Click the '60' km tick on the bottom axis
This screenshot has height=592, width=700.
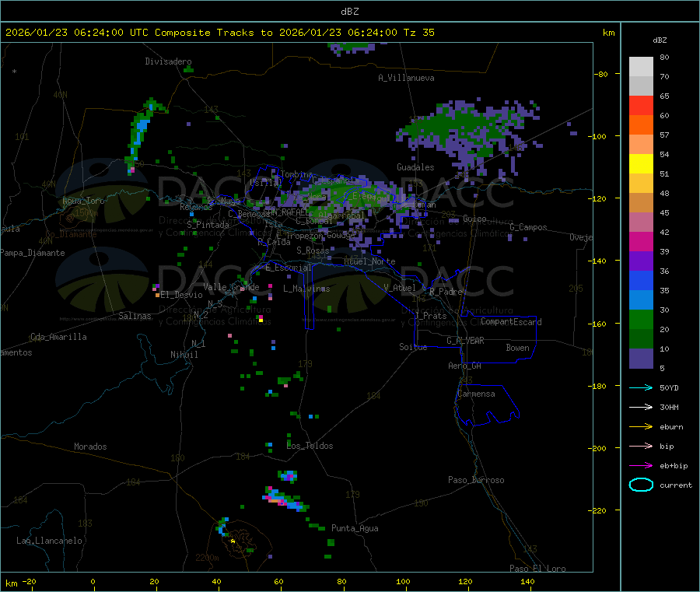(x=278, y=581)
